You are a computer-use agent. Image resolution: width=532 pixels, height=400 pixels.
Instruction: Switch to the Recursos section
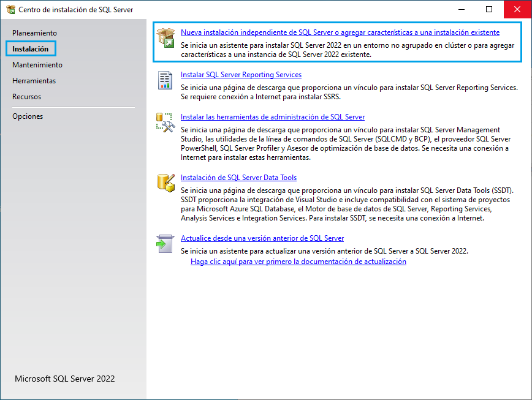(x=27, y=96)
